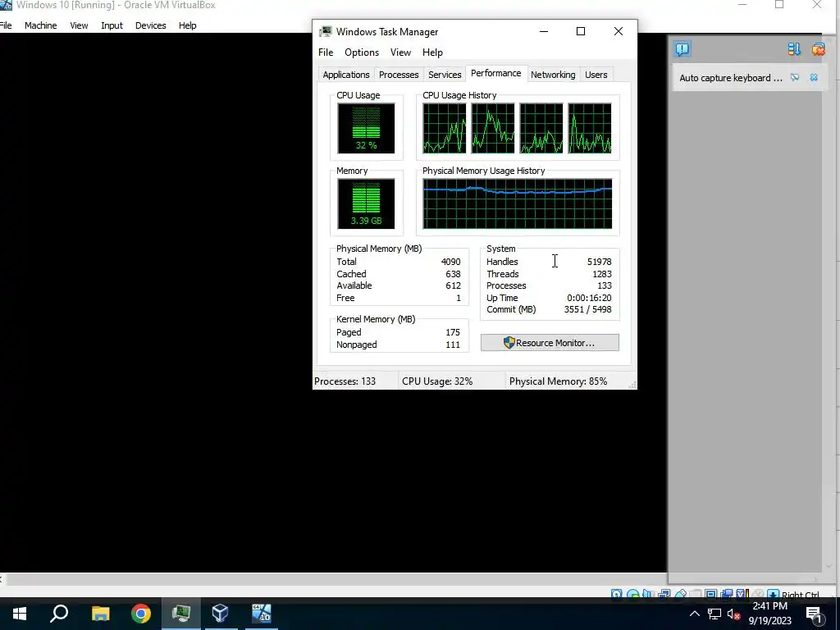Open VirtualBox window View menu

click(x=79, y=25)
